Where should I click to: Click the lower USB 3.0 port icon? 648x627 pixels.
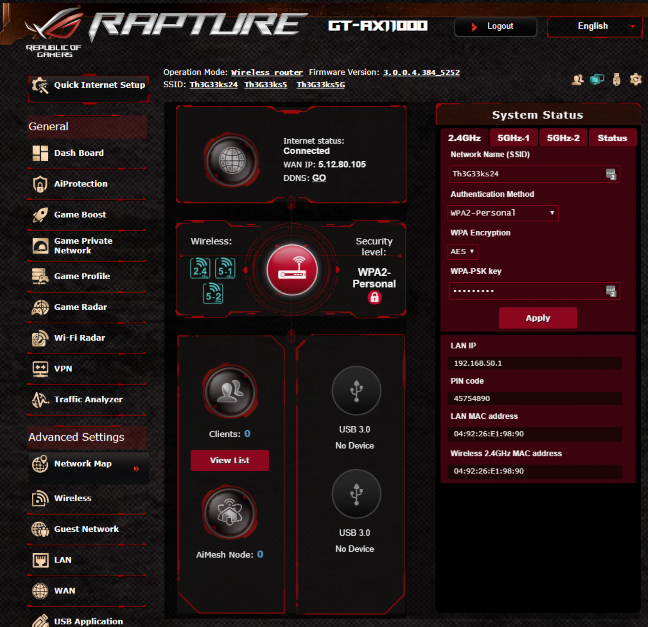coord(356,493)
